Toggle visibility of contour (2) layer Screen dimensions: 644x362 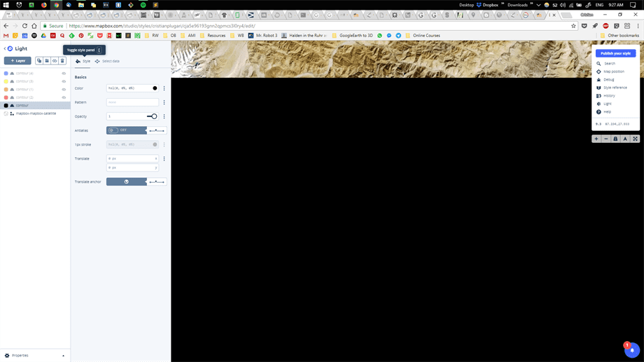click(64, 97)
